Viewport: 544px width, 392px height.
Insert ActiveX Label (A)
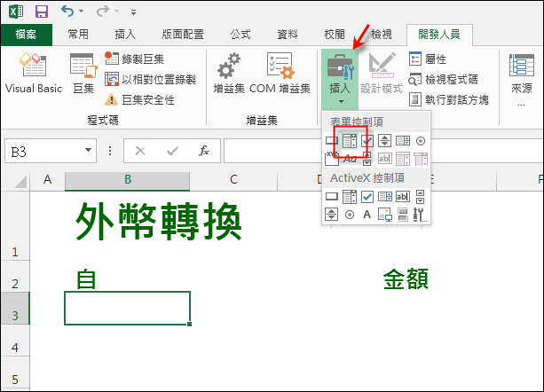[367, 215]
